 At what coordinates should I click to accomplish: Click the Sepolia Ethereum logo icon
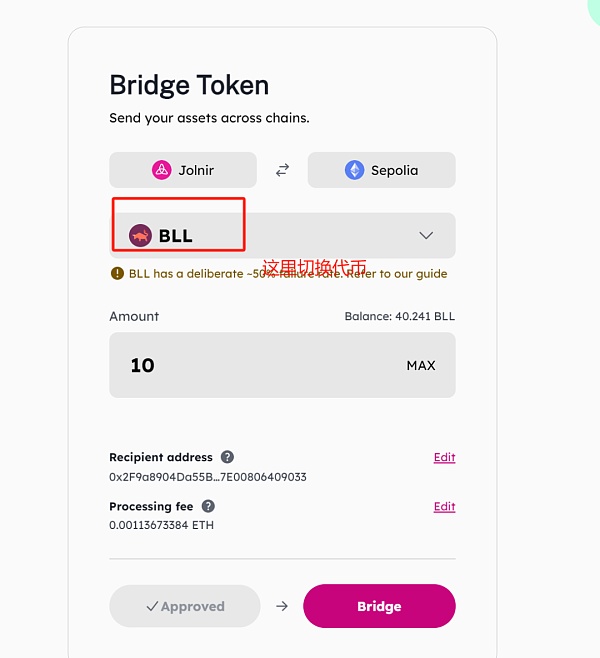pos(354,170)
